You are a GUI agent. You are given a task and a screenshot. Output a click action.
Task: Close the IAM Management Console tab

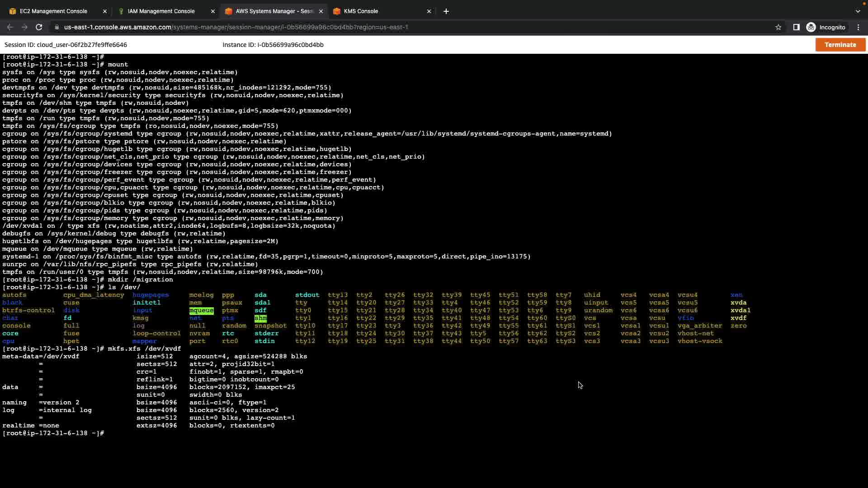tap(213, 11)
